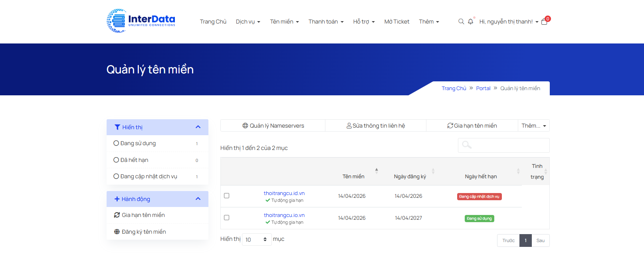This screenshot has width=644, height=272.
Task: Click the domain table search field
Action: pyautogui.click(x=504, y=146)
